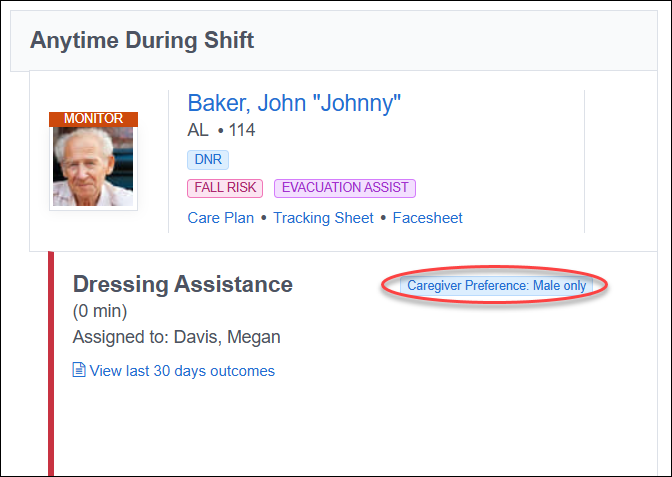Open the Care Plan link
The width and height of the screenshot is (672, 477).
coord(221,218)
